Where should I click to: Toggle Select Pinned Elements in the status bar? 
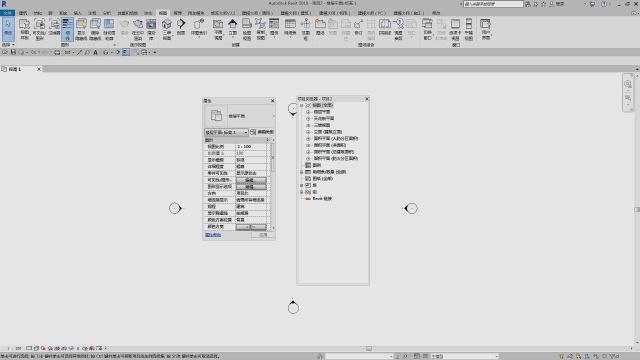tap(579, 356)
